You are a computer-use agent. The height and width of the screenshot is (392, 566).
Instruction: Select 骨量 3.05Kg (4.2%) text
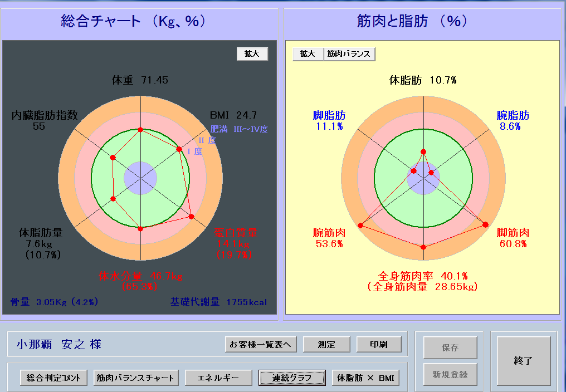[x=54, y=302]
